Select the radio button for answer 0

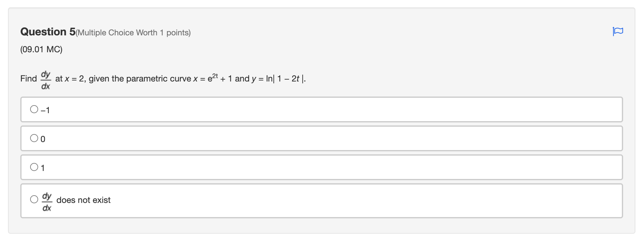(34, 138)
